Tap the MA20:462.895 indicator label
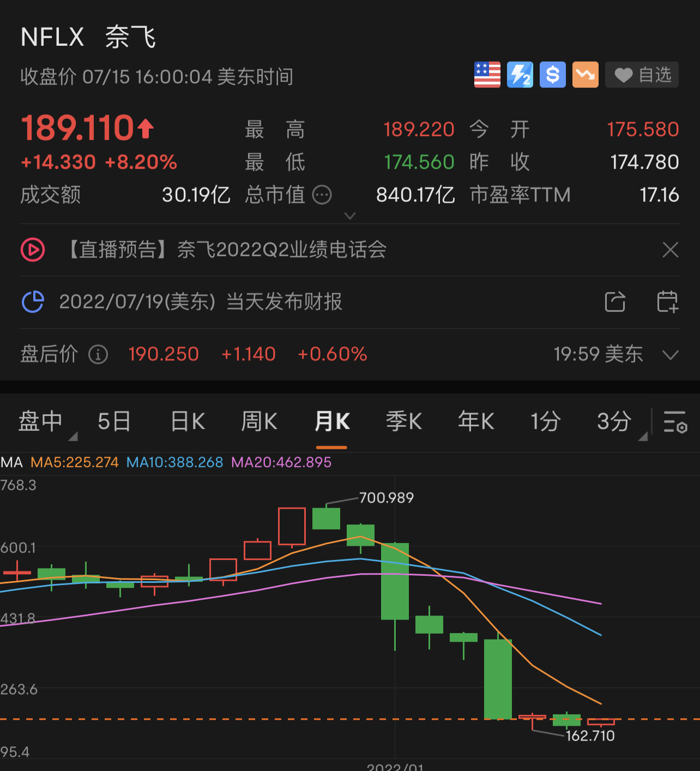 tap(281, 462)
